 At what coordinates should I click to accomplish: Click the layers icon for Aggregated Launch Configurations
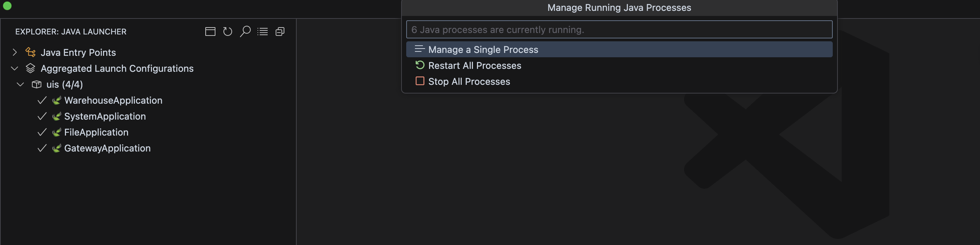point(30,68)
